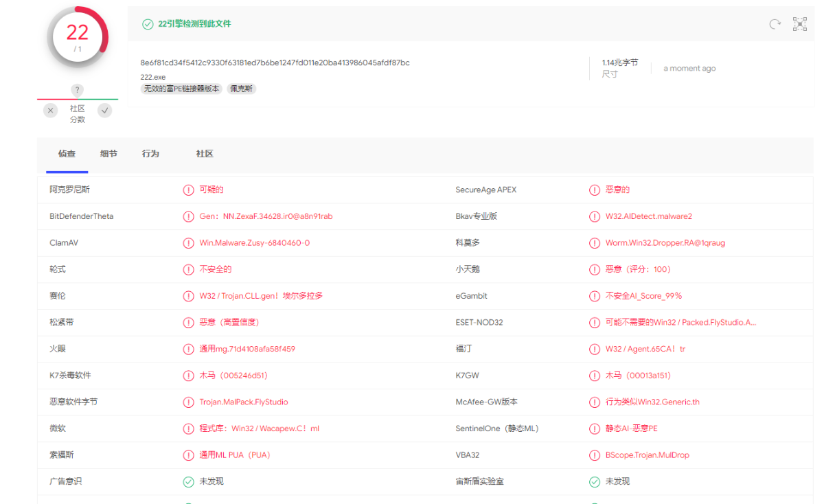This screenshot has height=504, width=824.
Task: Click the 行为类似Win32.Generic.th result
Action: click(x=652, y=402)
